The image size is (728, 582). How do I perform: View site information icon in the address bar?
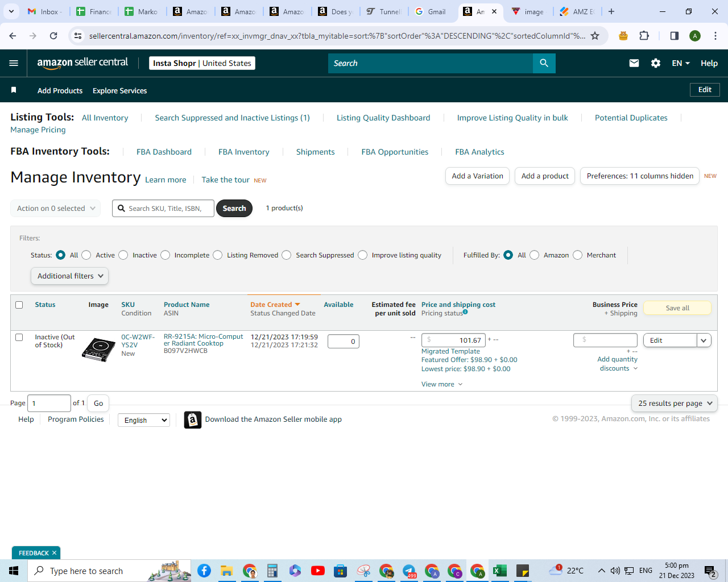(78, 36)
